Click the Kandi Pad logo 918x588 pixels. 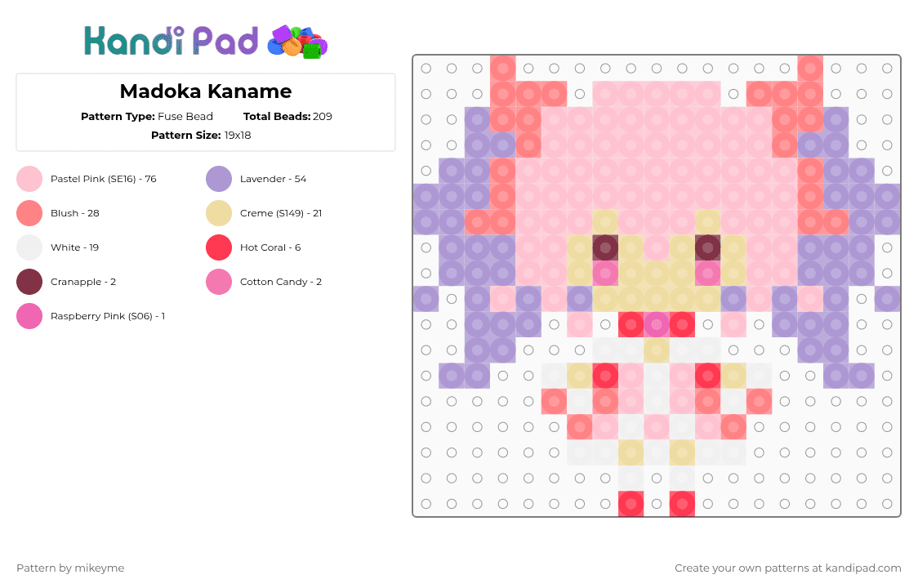pyautogui.click(x=206, y=42)
